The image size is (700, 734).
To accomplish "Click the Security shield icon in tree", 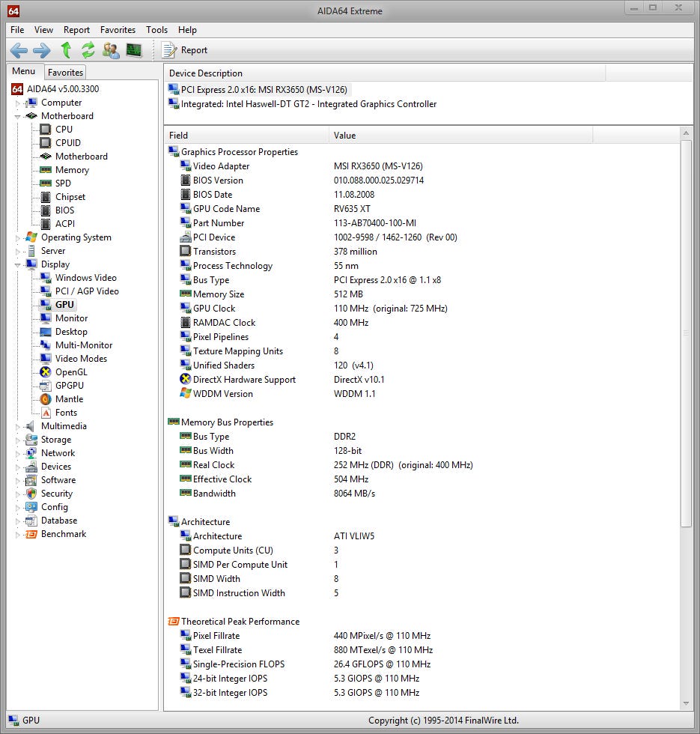I will pyautogui.click(x=31, y=494).
